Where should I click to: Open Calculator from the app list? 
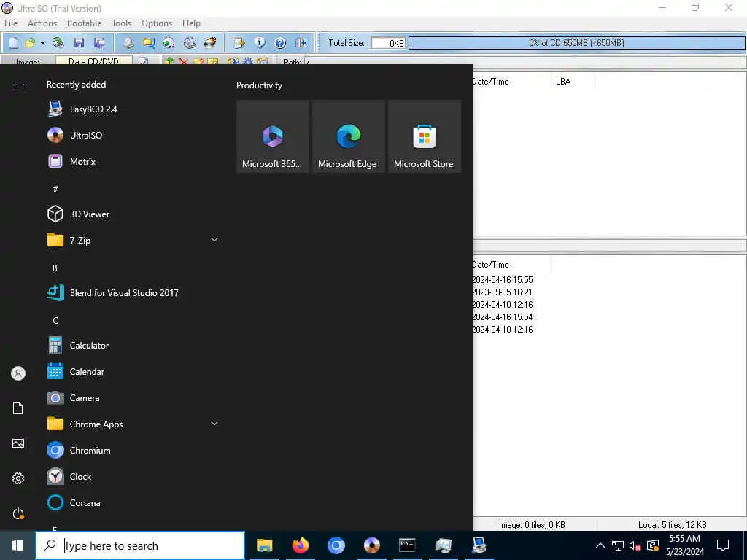pos(133,345)
